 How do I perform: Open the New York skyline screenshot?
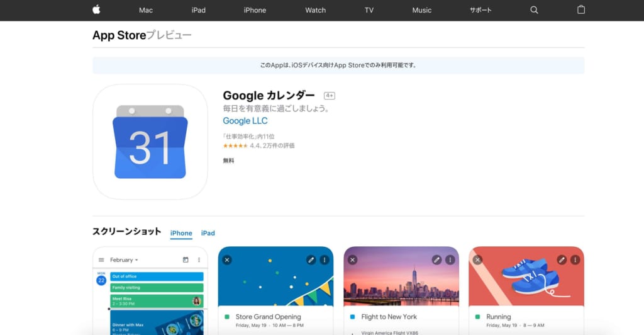click(401, 276)
